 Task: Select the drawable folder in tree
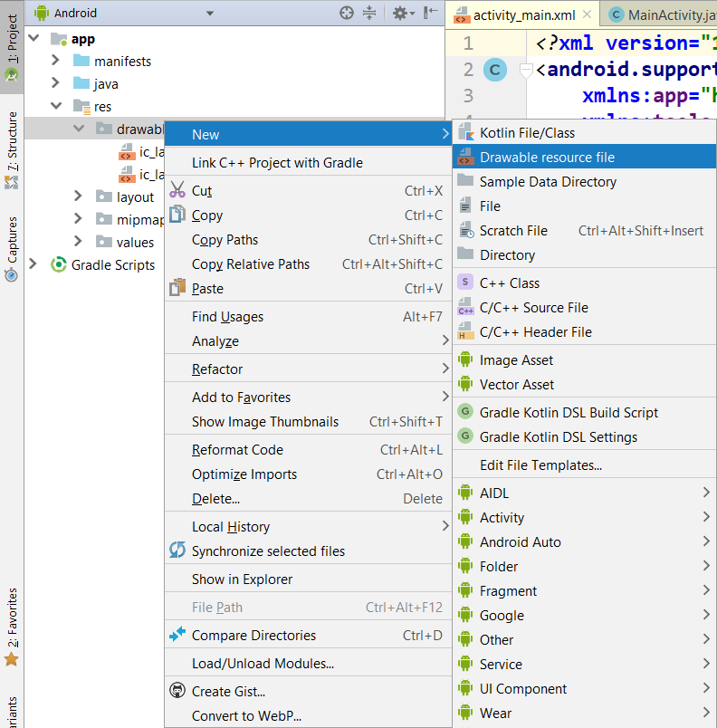(x=130, y=129)
